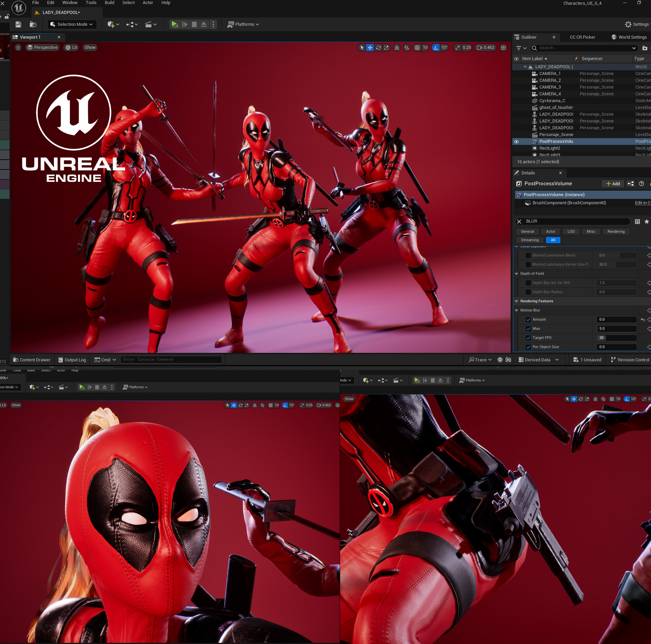
Task: Toggle rotation angle snapping icon
Action: pyautogui.click(x=436, y=48)
